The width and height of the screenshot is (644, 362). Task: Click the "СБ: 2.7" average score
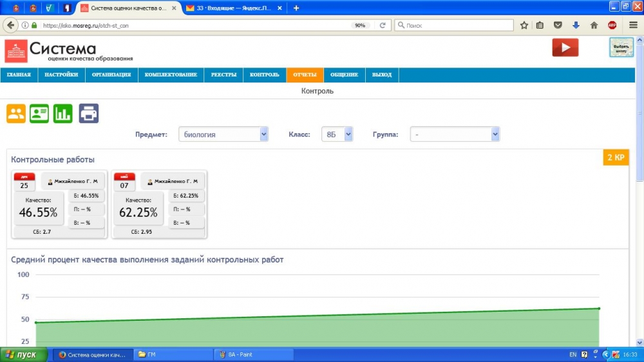pos(42,232)
